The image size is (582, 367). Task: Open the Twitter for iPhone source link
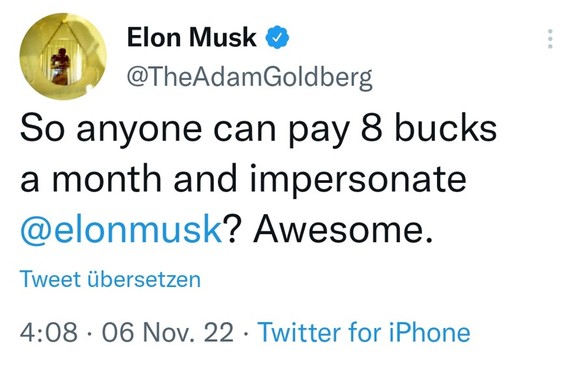[x=364, y=332]
